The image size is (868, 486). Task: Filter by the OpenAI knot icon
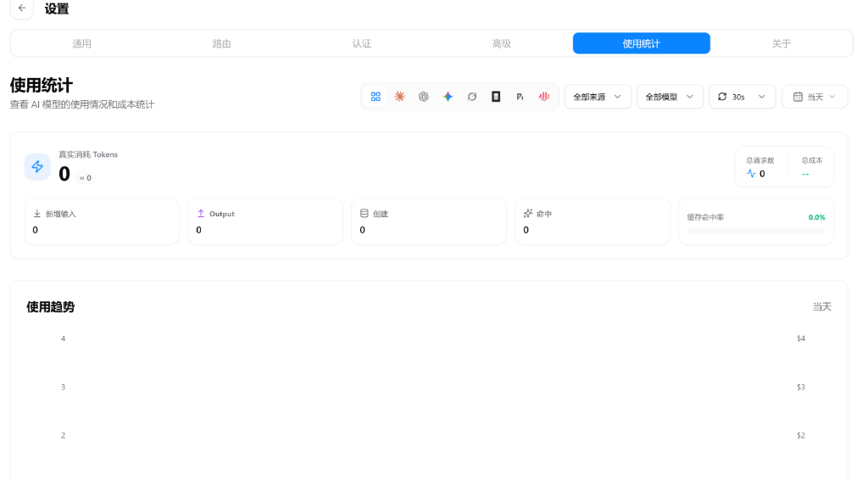click(424, 97)
